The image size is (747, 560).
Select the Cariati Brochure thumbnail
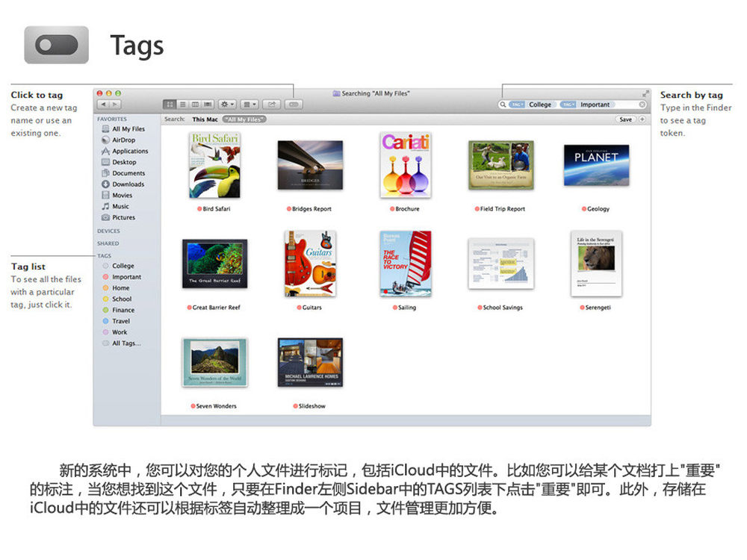[x=406, y=165]
